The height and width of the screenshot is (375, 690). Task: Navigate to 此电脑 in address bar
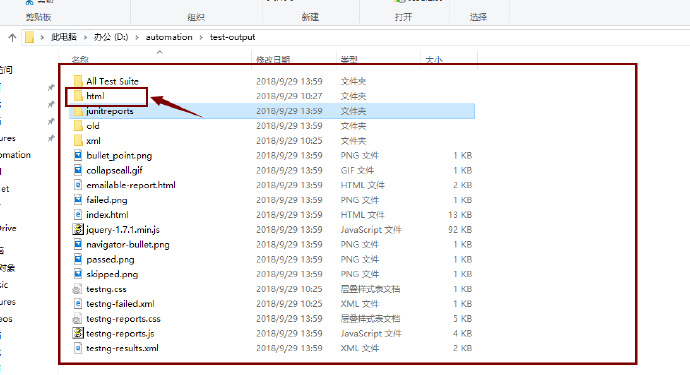click(64, 37)
